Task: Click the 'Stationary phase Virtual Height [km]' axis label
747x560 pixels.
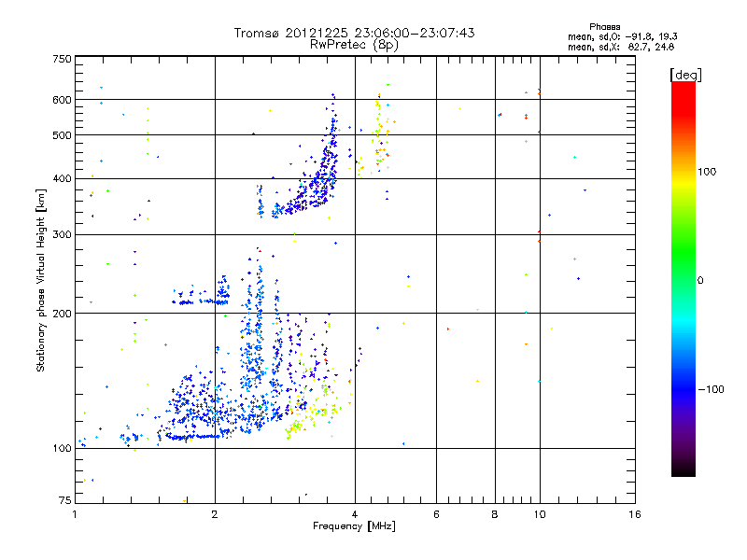Action: click(x=40, y=280)
